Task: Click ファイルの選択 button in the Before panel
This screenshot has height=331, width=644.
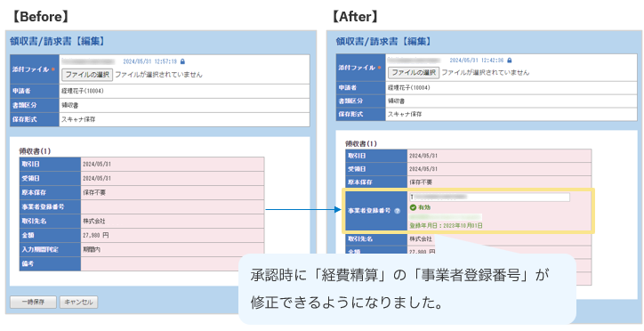Action: point(87,75)
